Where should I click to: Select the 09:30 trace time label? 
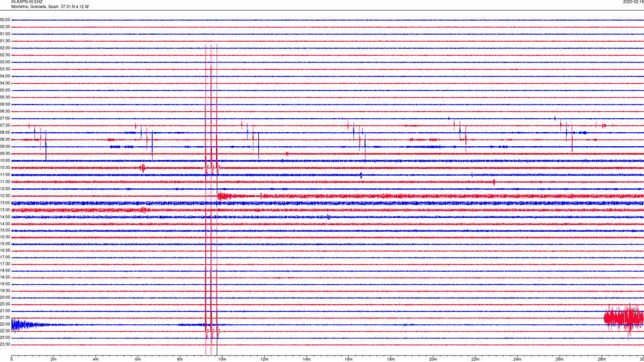[5, 154]
